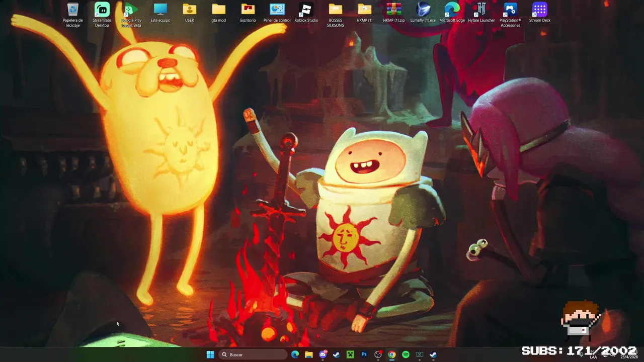This screenshot has height=362, width=644.
Task: Open the Papelera de reciclaje desktop icon
Action: pos(72,15)
